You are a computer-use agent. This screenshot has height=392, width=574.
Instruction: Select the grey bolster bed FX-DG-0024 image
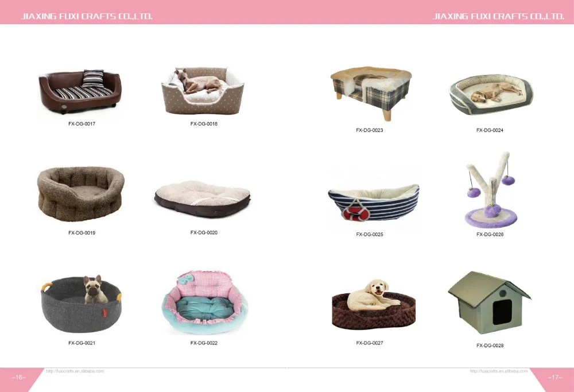point(491,95)
